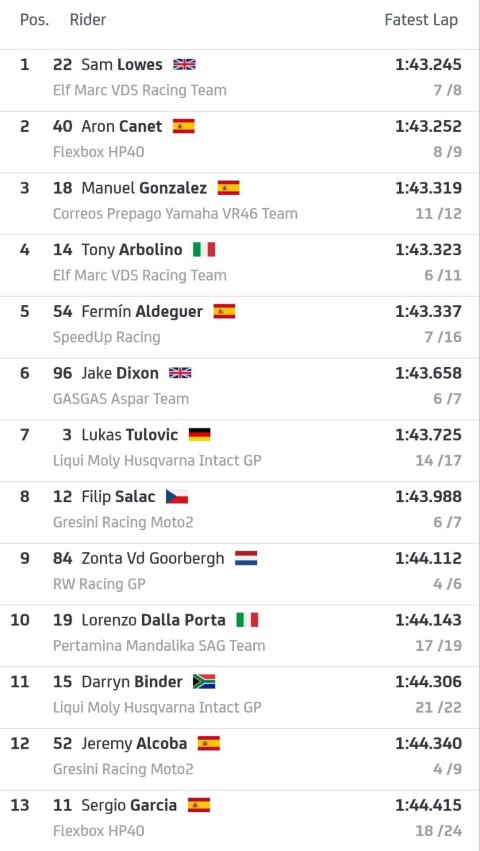Click the Pertamina Mandalika SAG Team name
This screenshot has height=851, width=480.
click(x=159, y=646)
